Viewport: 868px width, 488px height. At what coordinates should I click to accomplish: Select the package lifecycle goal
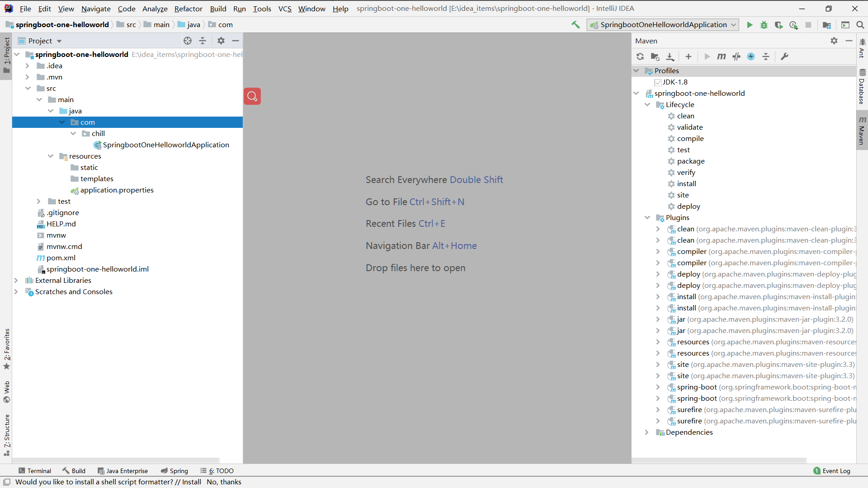(x=690, y=161)
